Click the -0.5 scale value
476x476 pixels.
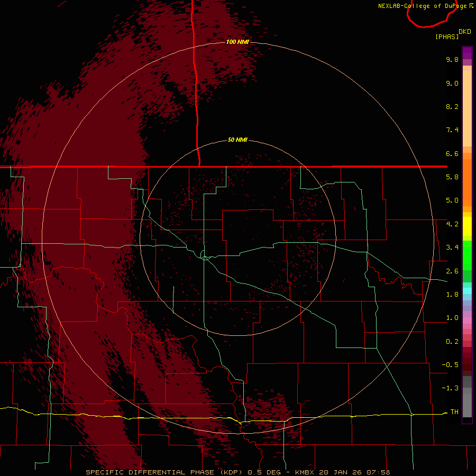pyautogui.click(x=450, y=365)
